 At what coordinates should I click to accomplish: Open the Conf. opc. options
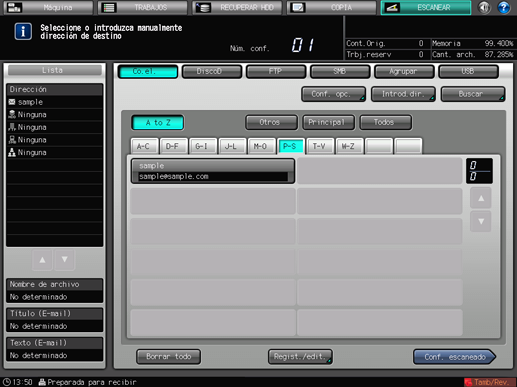[333, 94]
